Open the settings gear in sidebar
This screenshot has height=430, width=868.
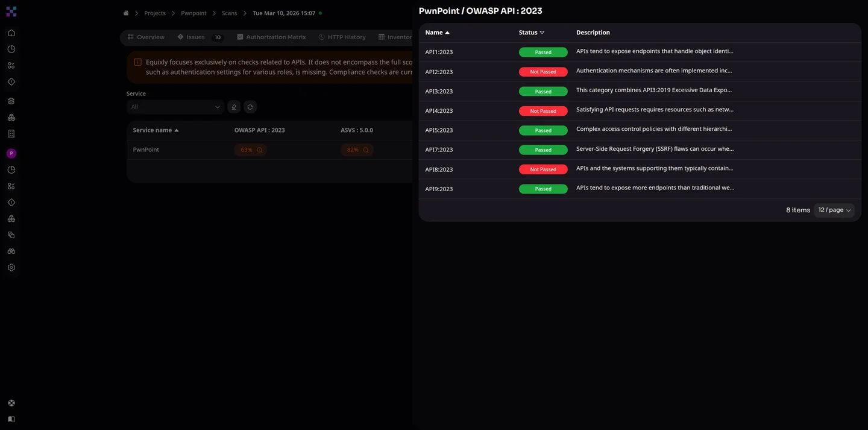pos(11,268)
